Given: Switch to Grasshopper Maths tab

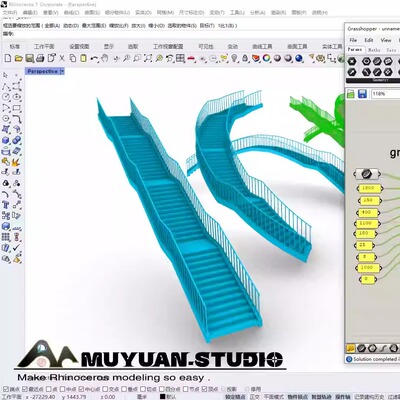Looking at the screenshot, I should [374, 50].
